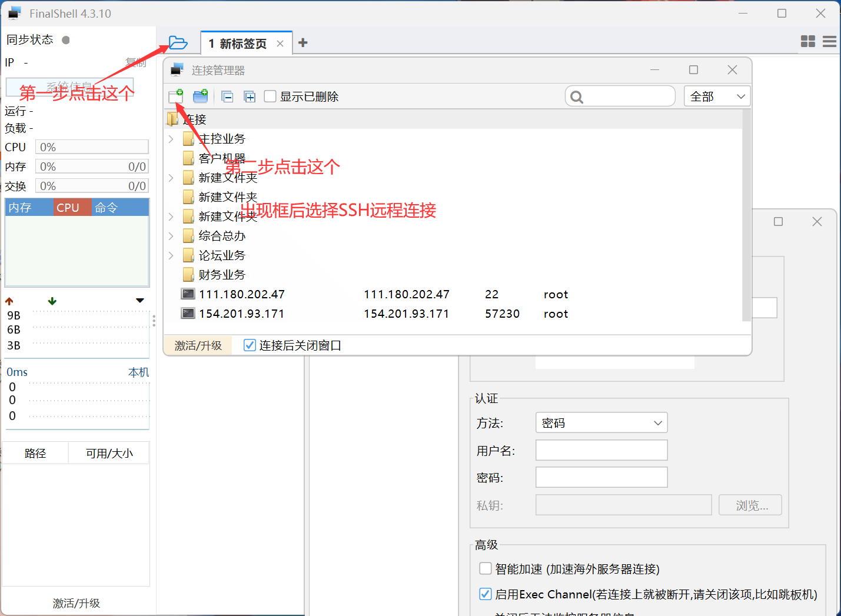Screen dimensions: 841x616
Task: Open the main hamburger menu icon
Action: click(830, 41)
